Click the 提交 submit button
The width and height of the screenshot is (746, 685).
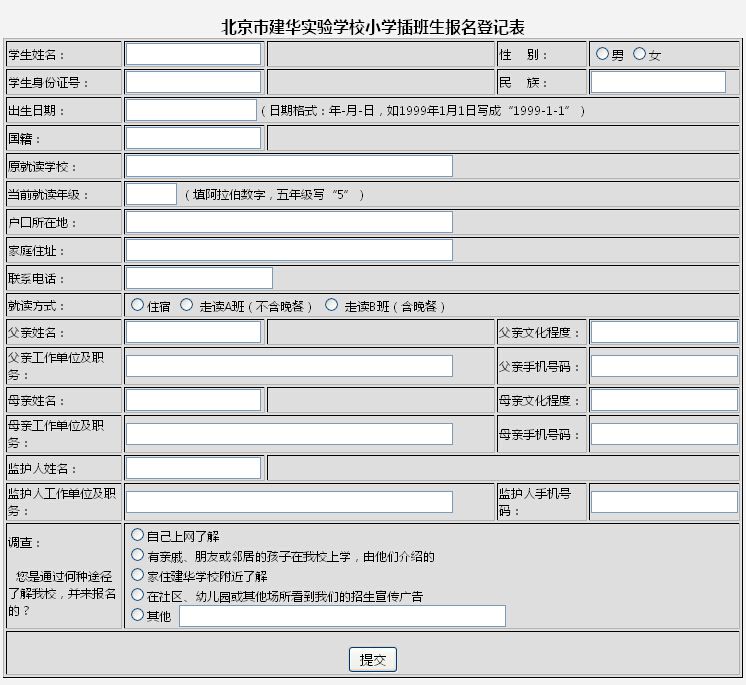tap(373, 659)
